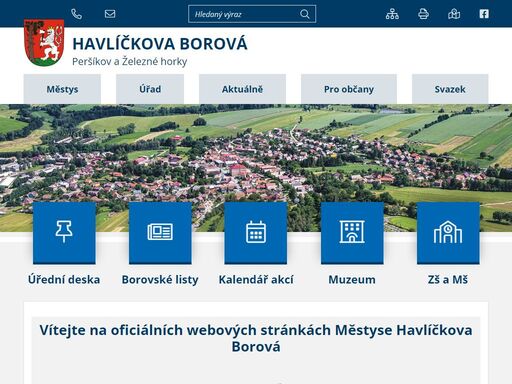Open the sitemap icon
512x384 pixels.
(x=392, y=14)
